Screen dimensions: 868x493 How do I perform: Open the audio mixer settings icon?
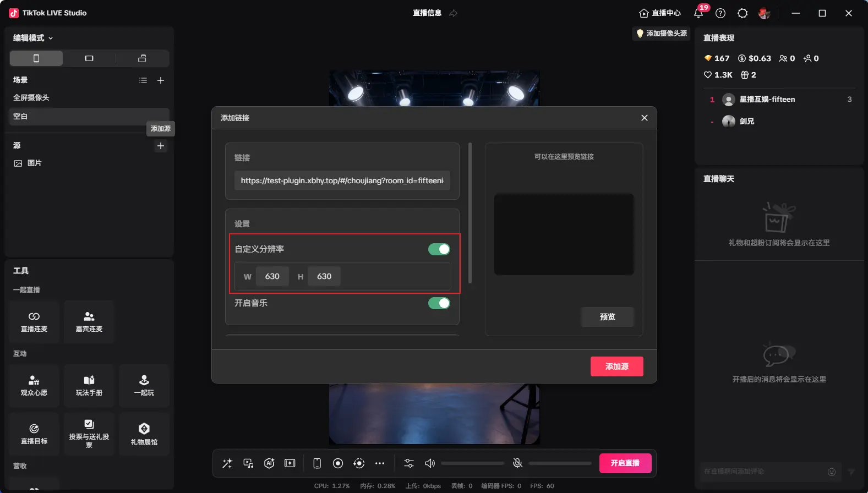pyautogui.click(x=409, y=463)
